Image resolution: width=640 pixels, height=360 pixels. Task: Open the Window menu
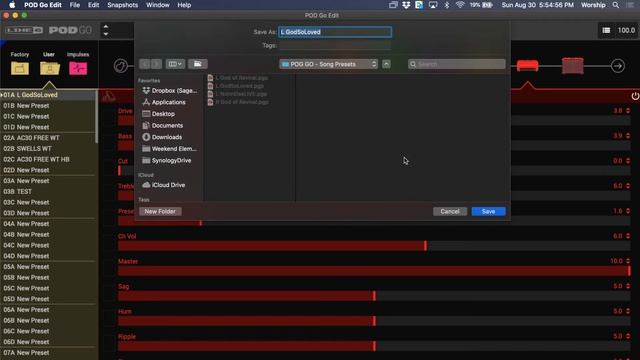tap(158, 5)
